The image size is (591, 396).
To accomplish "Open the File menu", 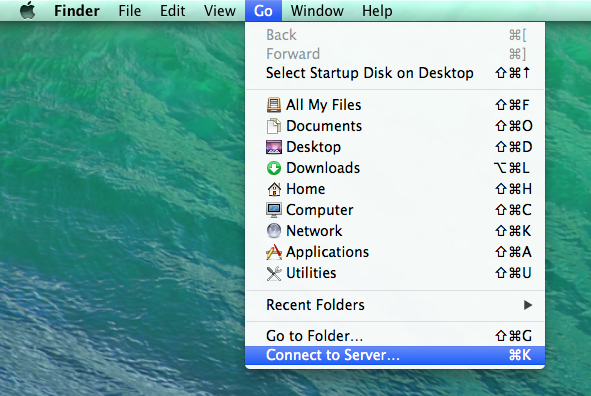I will click(x=129, y=11).
